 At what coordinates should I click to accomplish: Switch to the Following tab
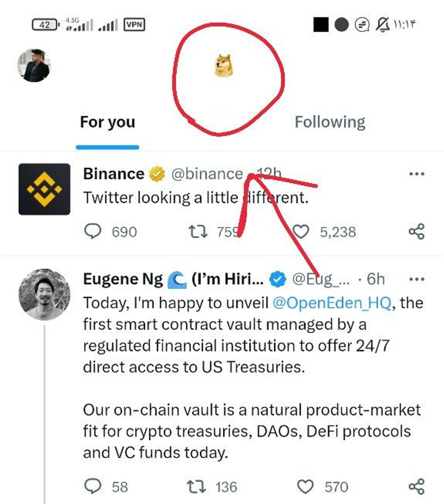[x=330, y=122]
